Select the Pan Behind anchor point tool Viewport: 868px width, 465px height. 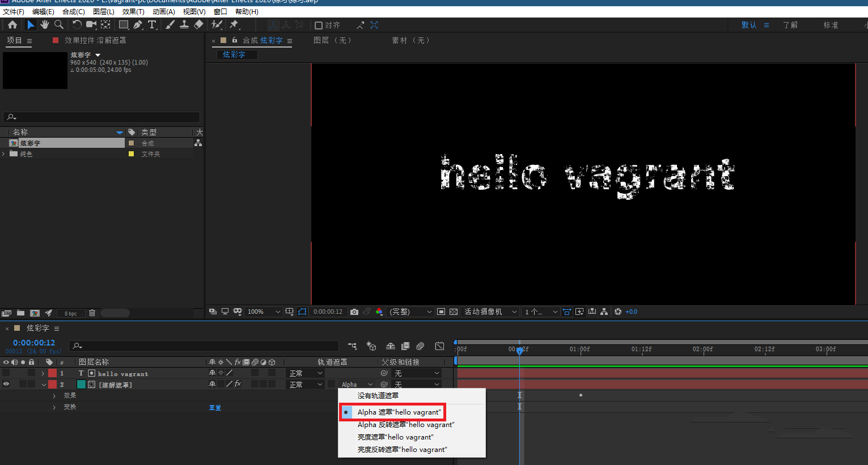[105, 25]
